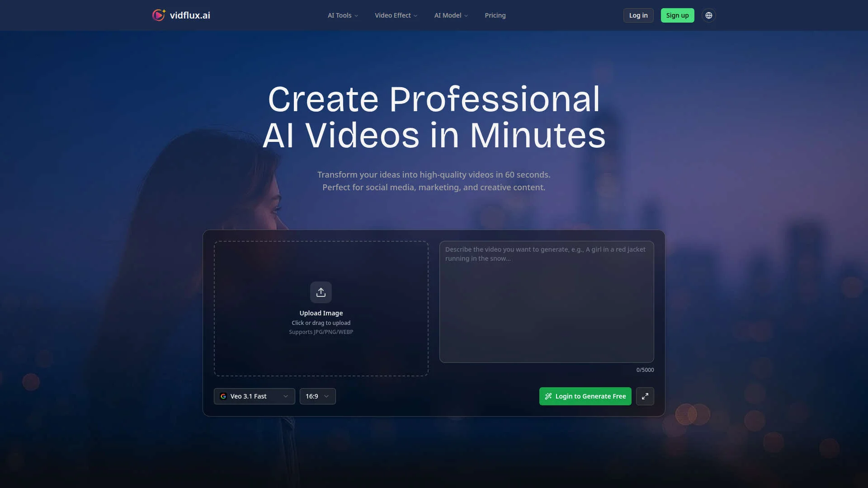Click the expand arrows icon next to generate

point(645,396)
